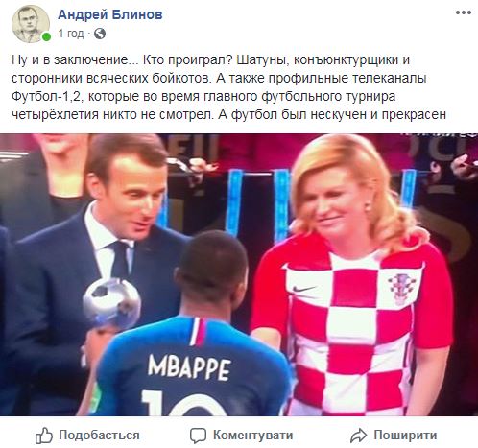This screenshot has height=448, width=478.
Task: Select the Коментувати label
Action: 253,436
